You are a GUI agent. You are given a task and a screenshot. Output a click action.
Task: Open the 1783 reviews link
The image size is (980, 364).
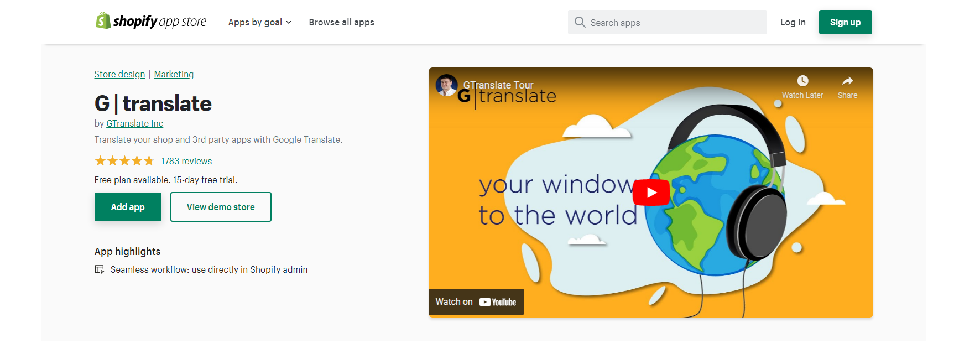(x=186, y=161)
